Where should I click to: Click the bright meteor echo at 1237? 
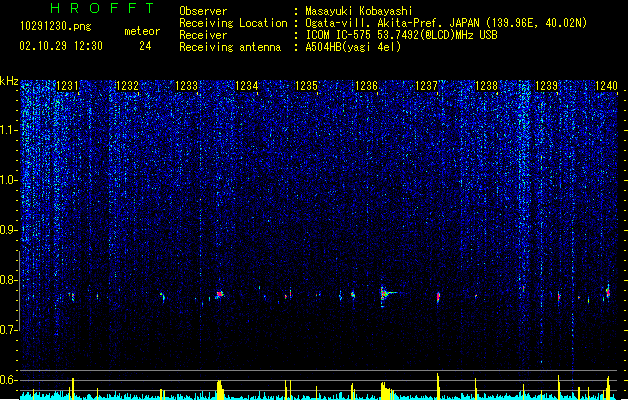pos(438,297)
